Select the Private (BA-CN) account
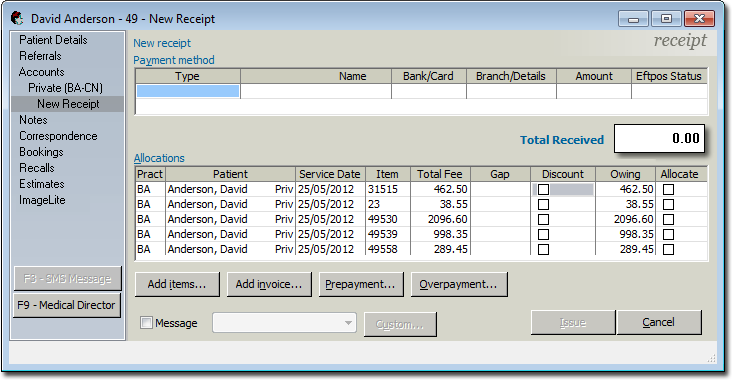The image size is (732, 380). click(x=65, y=88)
